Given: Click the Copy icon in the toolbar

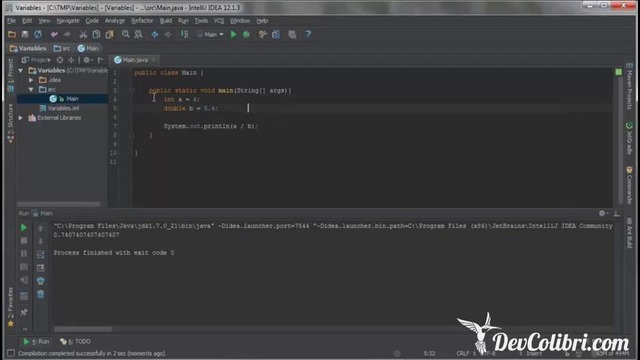Looking at the screenshot, I should [96, 35].
